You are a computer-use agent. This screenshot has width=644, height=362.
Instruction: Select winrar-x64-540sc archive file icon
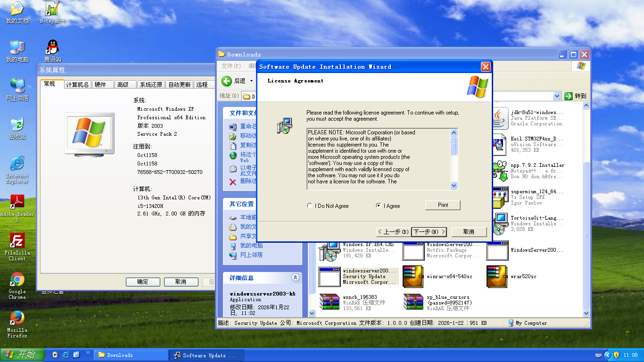pos(413,277)
